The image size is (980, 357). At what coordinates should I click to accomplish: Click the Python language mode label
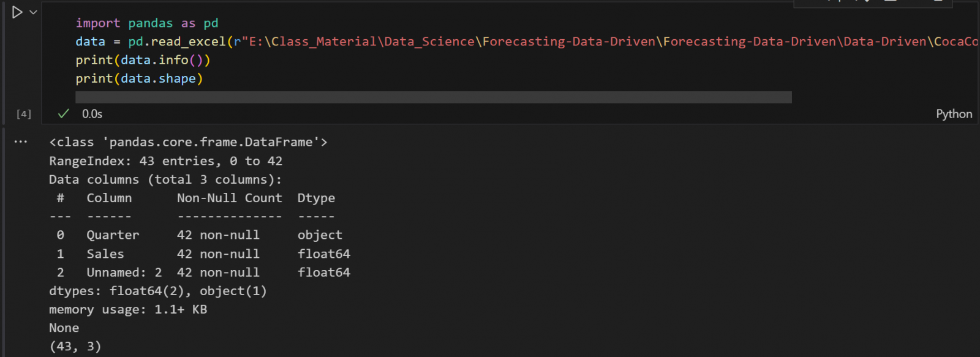[x=954, y=114]
